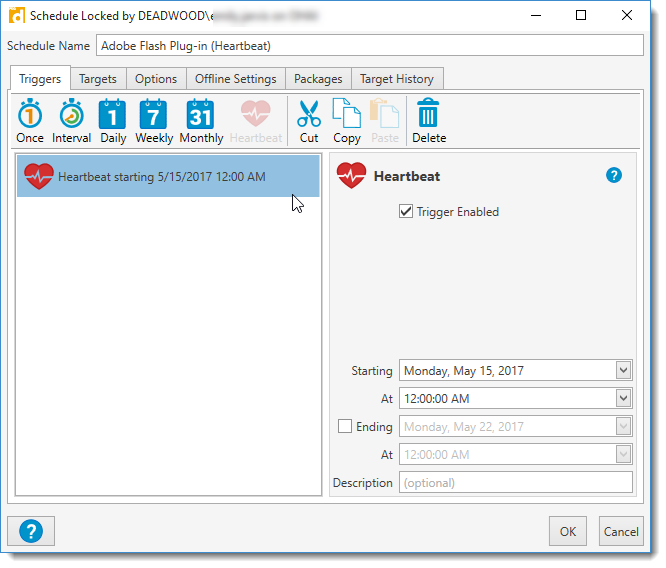Add an Interval trigger

pyautogui.click(x=71, y=121)
